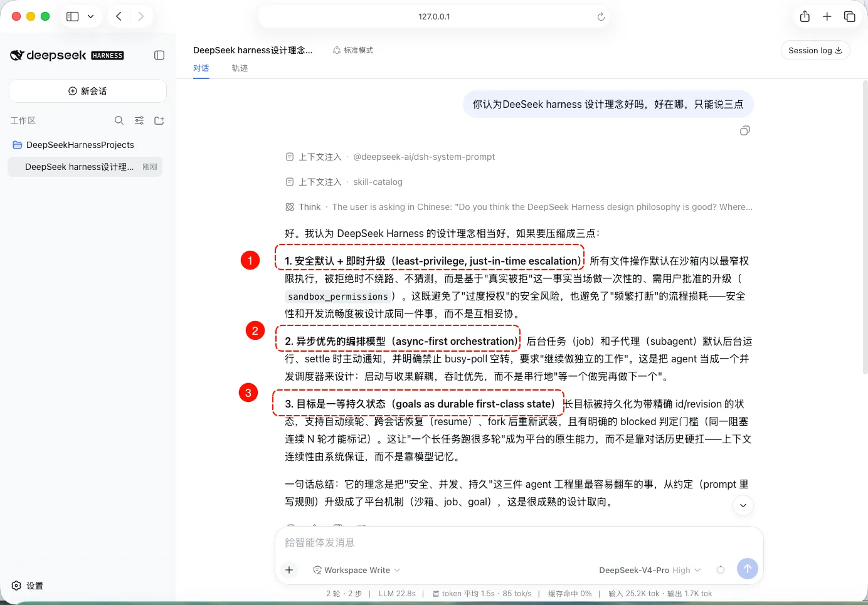Image resolution: width=868 pixels, height=605 pixels.
Task: Go back in browser history
Action: point(119,16)
